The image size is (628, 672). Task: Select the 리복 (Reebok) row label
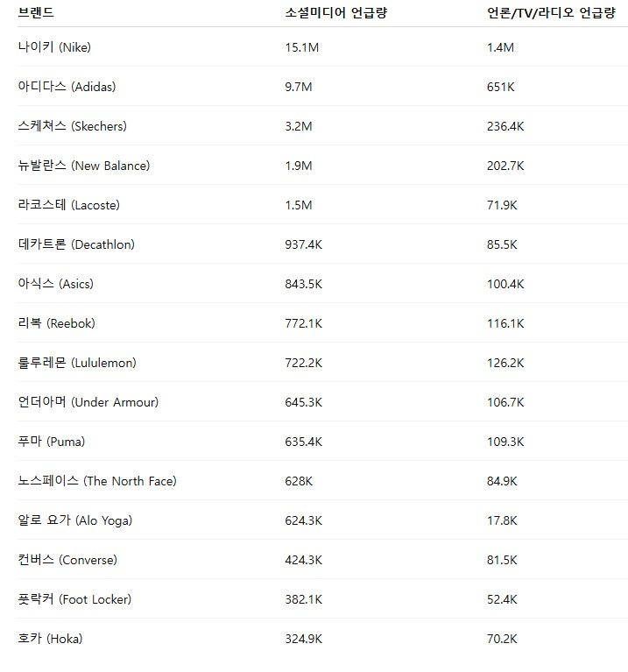57,322
